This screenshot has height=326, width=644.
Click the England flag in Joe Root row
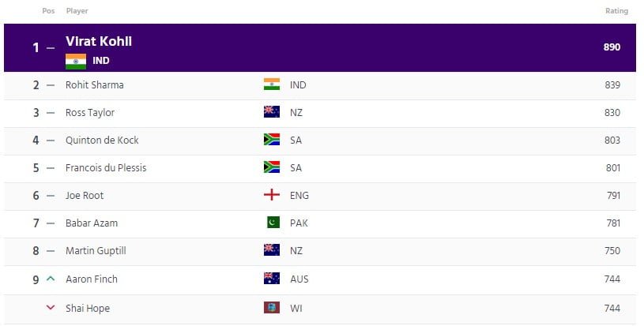click(x=272, y=195)
